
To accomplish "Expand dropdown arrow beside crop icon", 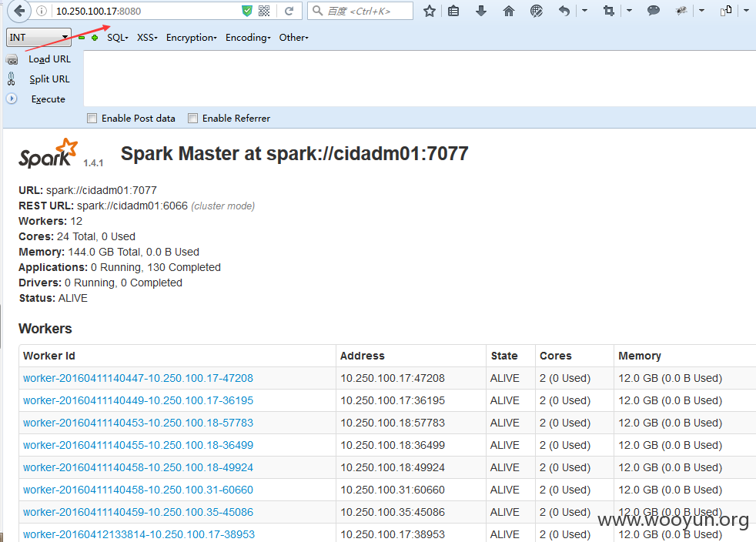I will (629, 10).
